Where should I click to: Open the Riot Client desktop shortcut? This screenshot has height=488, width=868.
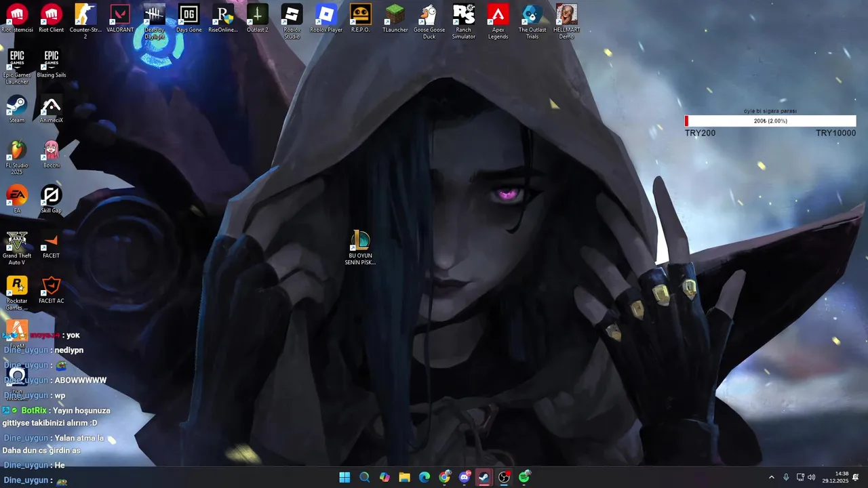click(51, 18)
